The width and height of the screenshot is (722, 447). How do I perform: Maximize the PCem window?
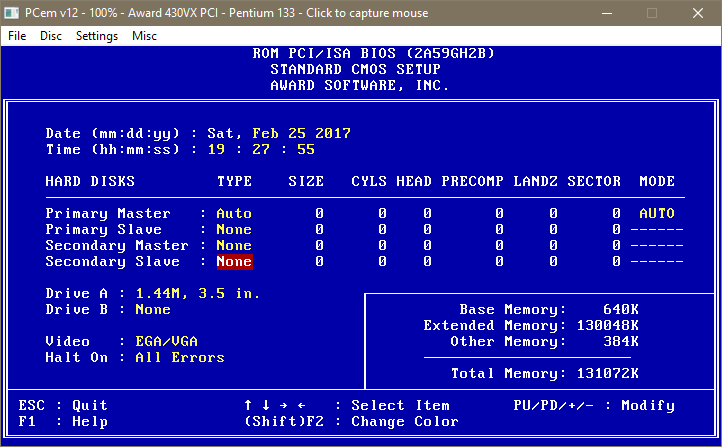pos(652,13)
